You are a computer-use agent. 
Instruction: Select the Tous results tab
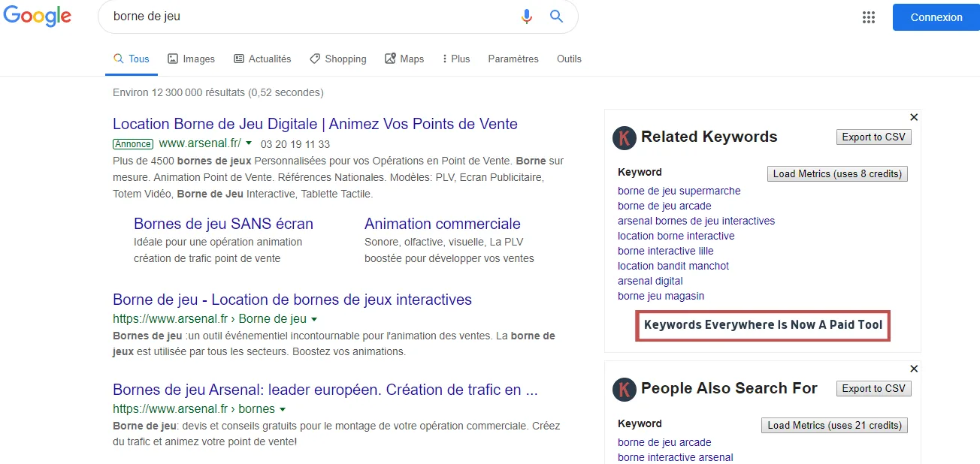pyautogui.click(x=132, y=59)
